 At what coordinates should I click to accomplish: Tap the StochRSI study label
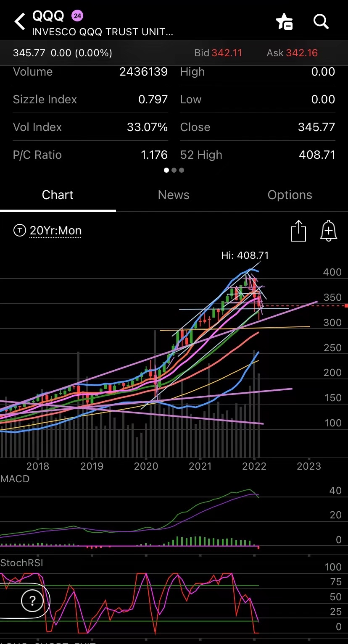click(x=21, y=563)
